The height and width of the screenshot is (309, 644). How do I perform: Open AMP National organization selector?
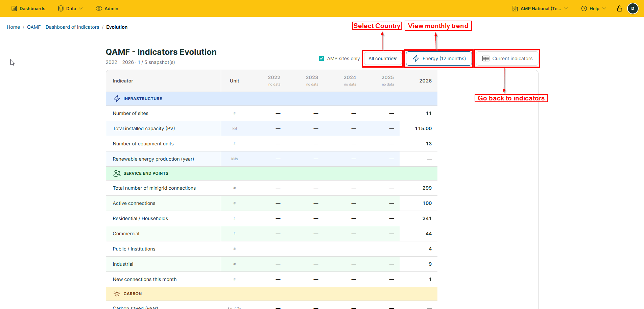[540, 8]
